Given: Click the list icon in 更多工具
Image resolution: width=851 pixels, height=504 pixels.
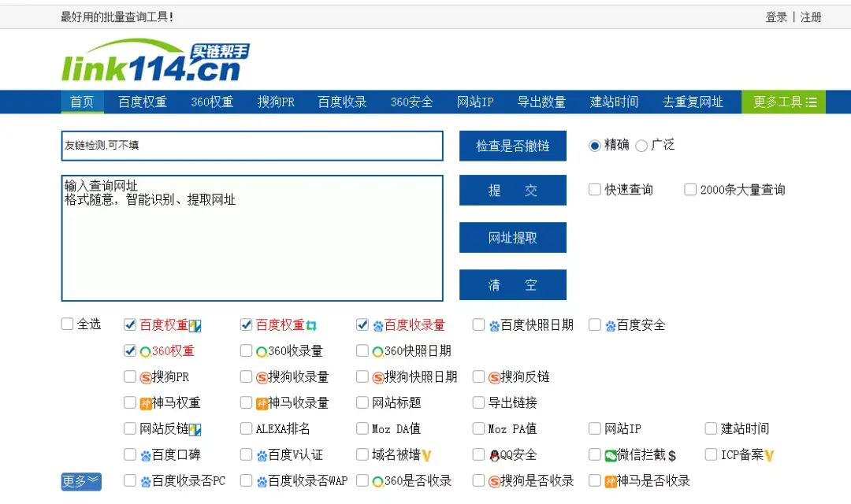Looking at the screenshot, I should [x=812, y=102].
